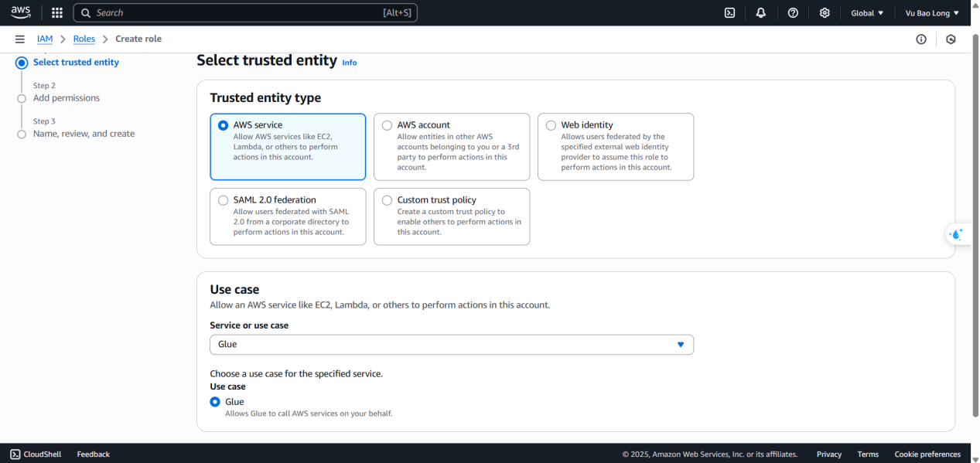Click the Feedback link in footer
The width and height of the screenshot is (980, 463).
pyautogui.click(x=94, y=454)
